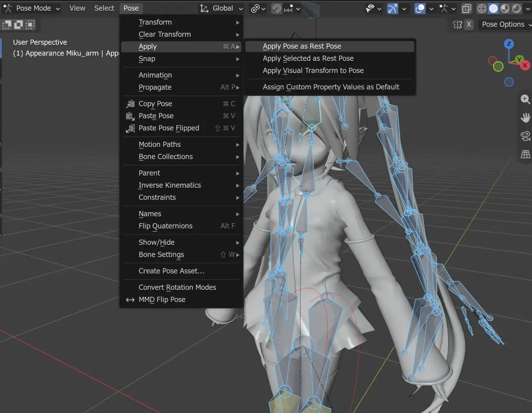
Task: Click the dashed-box selection mode icon
Action: (30, 24)
